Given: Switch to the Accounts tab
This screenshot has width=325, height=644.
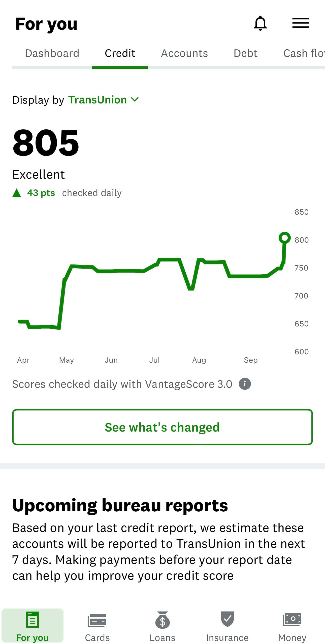Looking at the screenshot, I should click(x=184, y=53).
